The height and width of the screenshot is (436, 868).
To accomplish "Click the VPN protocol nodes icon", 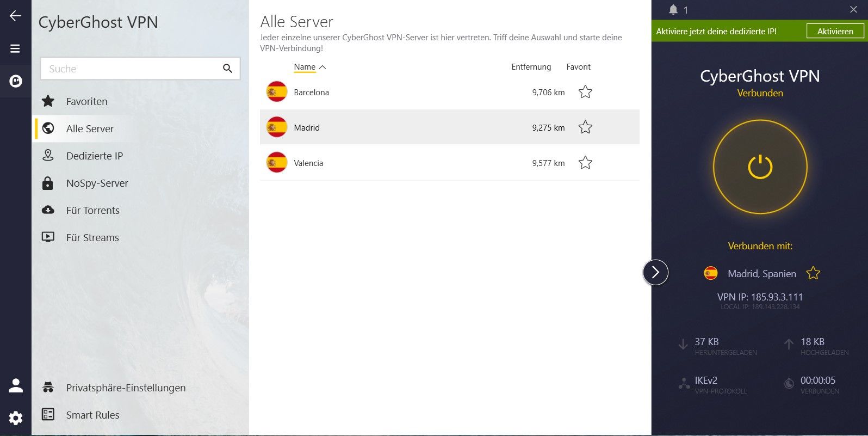I will (684, 383).
